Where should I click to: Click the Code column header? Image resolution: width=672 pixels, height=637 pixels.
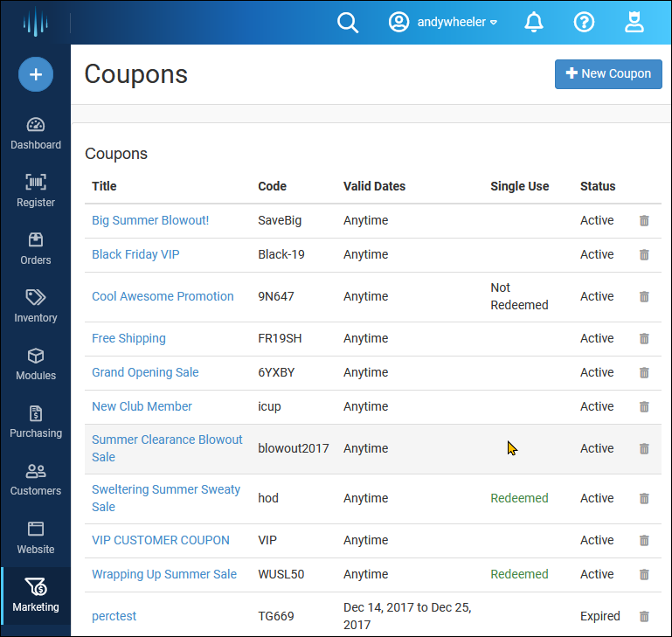click(272, 186)
